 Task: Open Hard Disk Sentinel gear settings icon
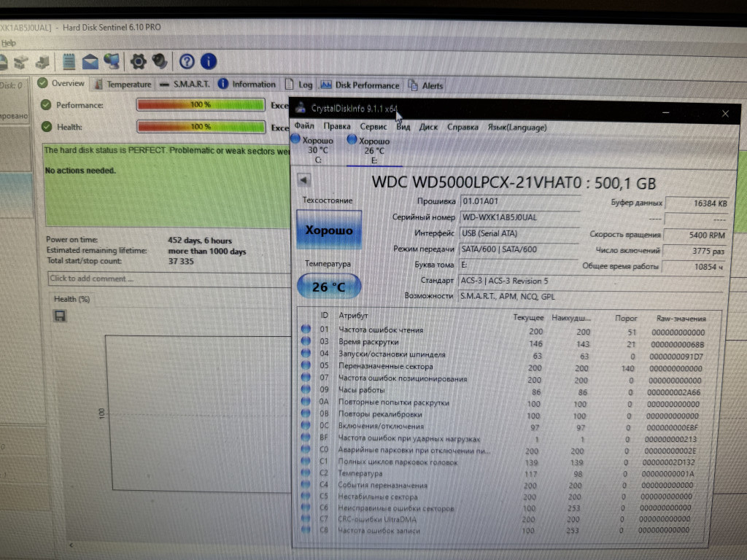click(138, 61)
